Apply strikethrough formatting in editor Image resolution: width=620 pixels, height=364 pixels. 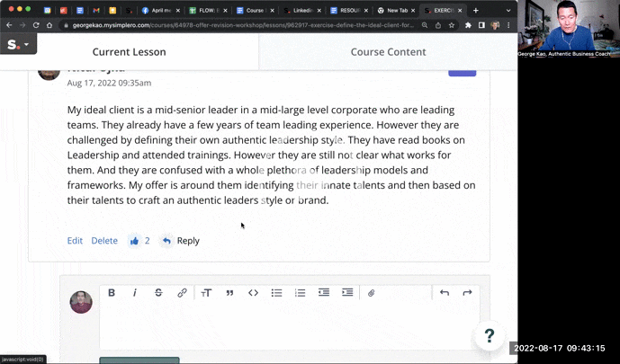click(158, 293)
